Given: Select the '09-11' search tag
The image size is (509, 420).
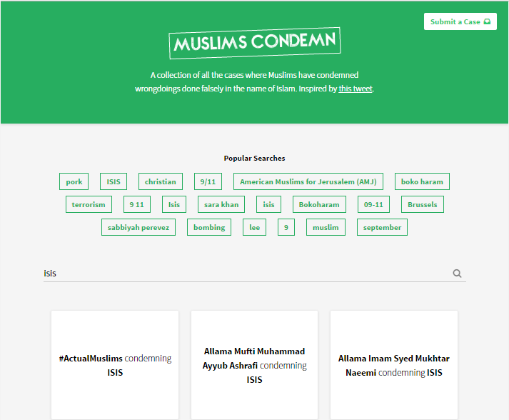Looking at the screenshot, I should (x=373, y=204).
